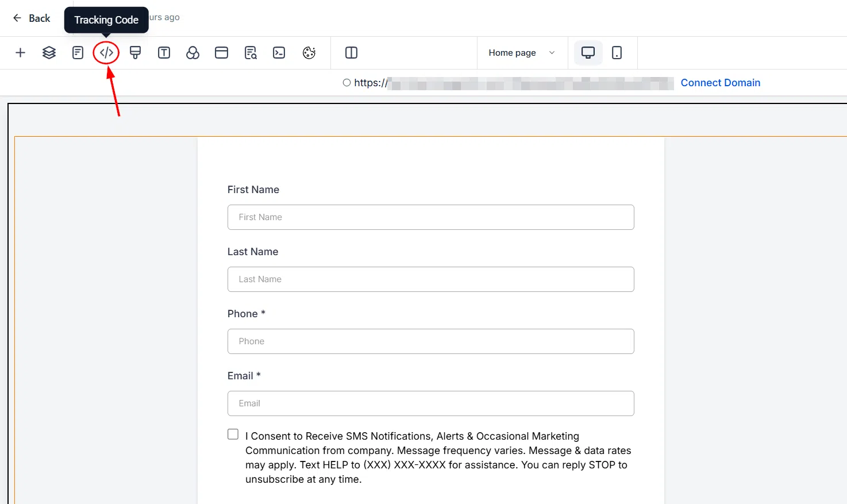Click the document search SEO icon
This screenshot has height=504, width=847.
251,53
